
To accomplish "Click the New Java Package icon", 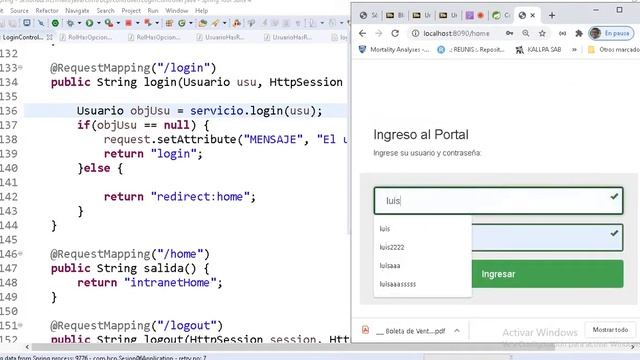I will (x=169, y=23).
